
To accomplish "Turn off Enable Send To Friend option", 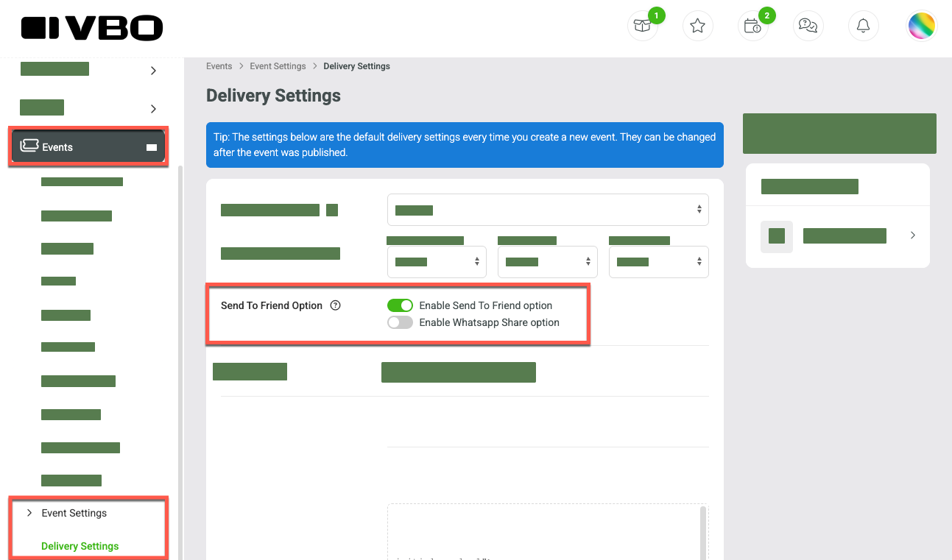I will [400, 305].
